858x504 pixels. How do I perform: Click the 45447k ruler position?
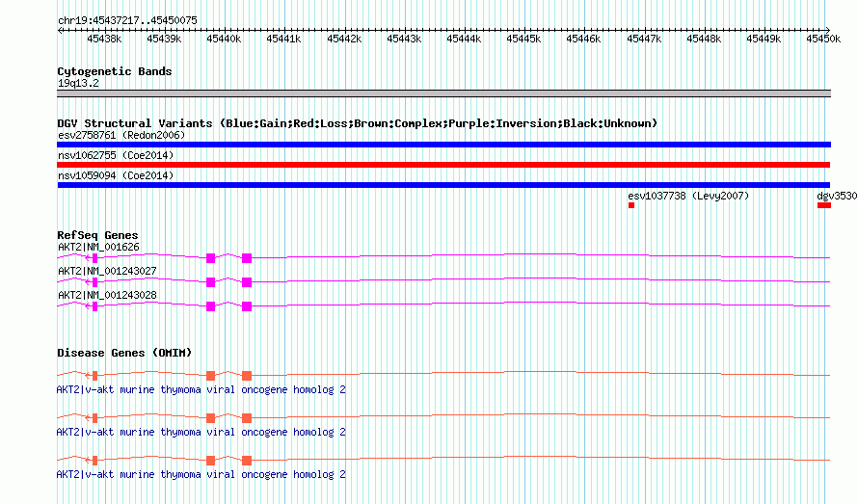click(x=644, y=39)
